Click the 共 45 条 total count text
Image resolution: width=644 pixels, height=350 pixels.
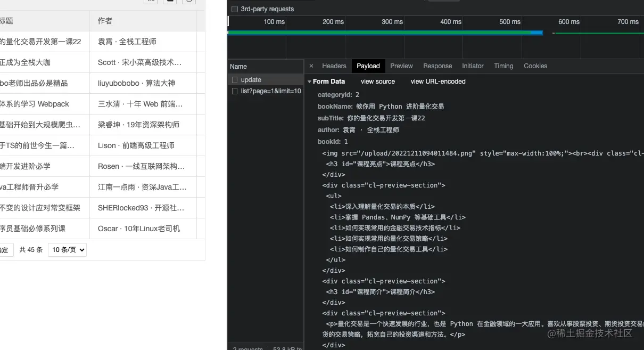[31, 250]
